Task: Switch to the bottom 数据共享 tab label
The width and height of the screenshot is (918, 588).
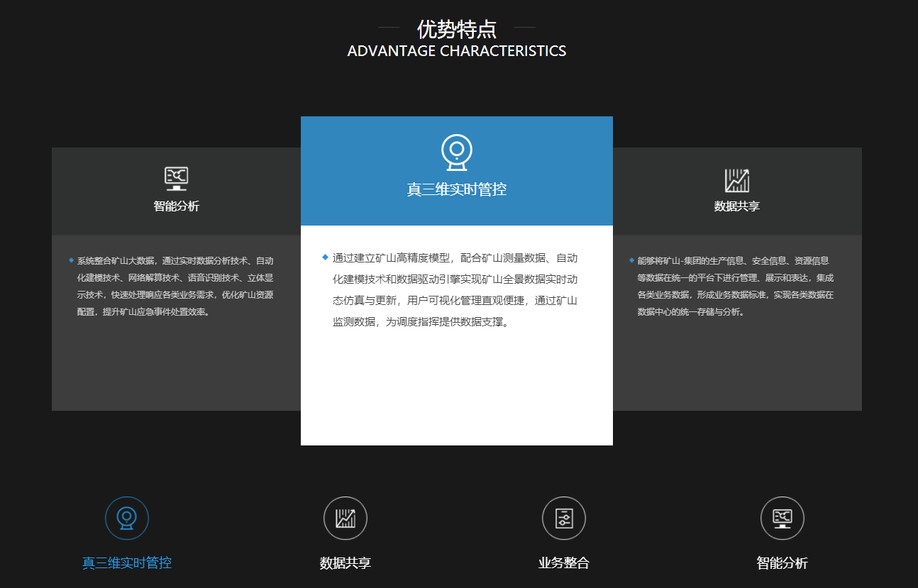Action: click(345, 563)
